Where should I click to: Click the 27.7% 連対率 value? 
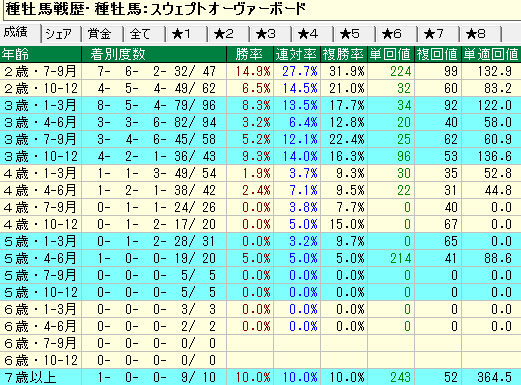[300, 71]
